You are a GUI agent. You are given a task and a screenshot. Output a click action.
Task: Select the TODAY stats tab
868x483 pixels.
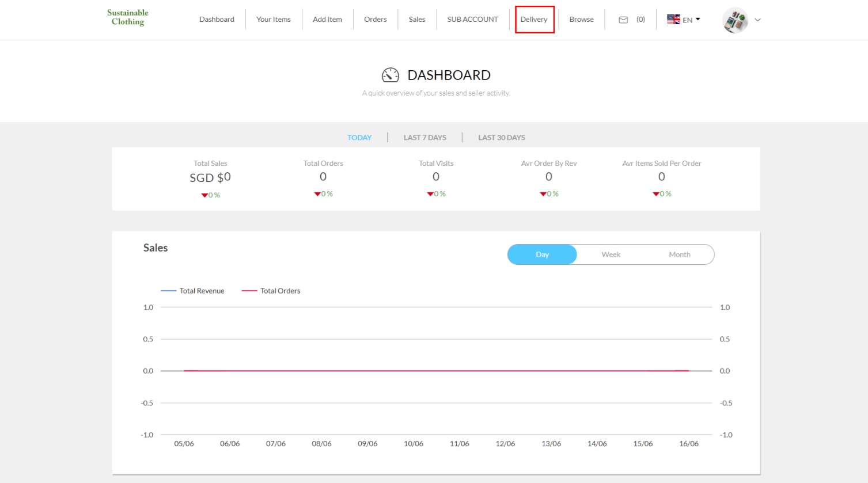(x=359, y=138)
